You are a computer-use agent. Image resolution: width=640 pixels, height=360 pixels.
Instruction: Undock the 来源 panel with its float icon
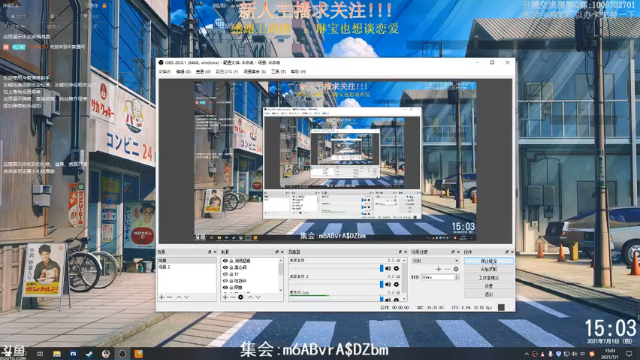(x=277, y=252)
